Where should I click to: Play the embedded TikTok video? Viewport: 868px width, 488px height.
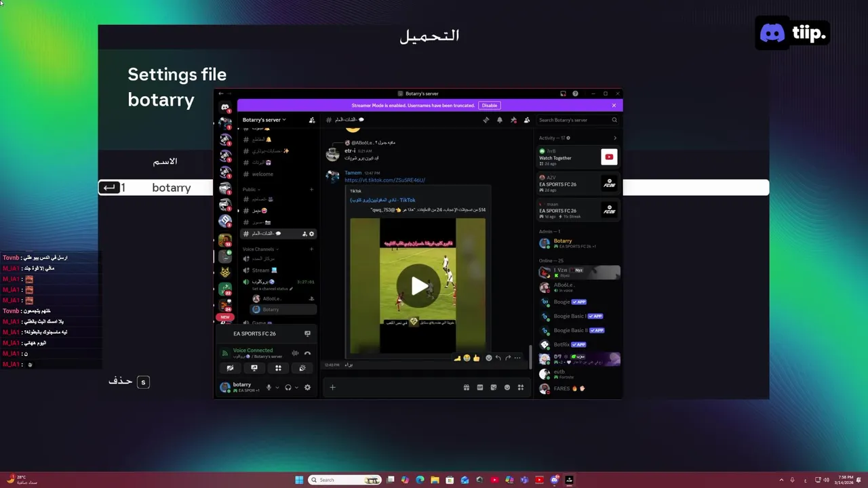418,286
